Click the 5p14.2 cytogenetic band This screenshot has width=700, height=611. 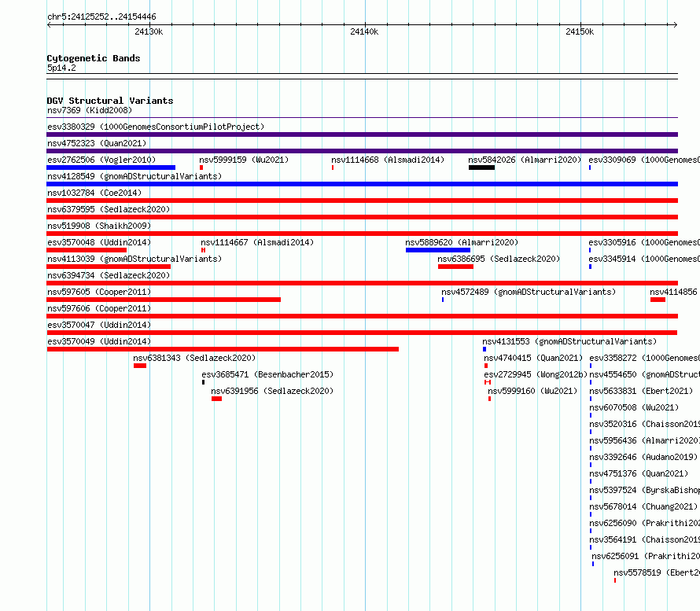362,76
